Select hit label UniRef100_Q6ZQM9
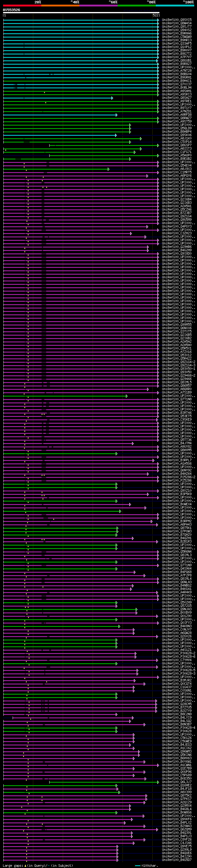Viewport: 197px width, 868px height. click(x=177, y=830)
